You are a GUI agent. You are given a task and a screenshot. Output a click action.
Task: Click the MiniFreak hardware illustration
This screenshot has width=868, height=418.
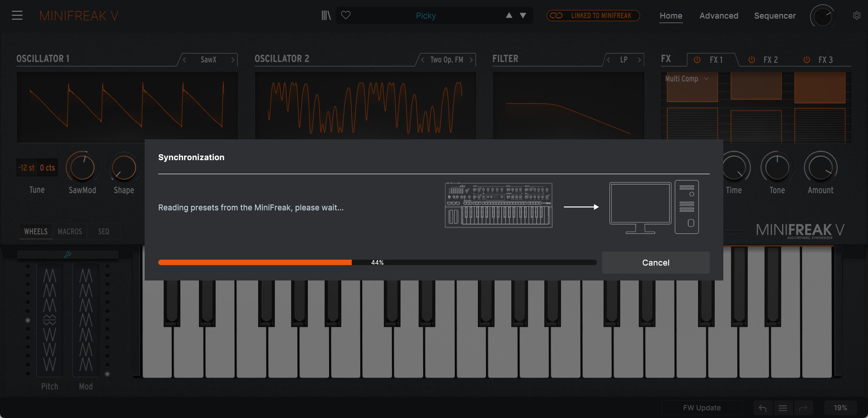pos(499,205)
